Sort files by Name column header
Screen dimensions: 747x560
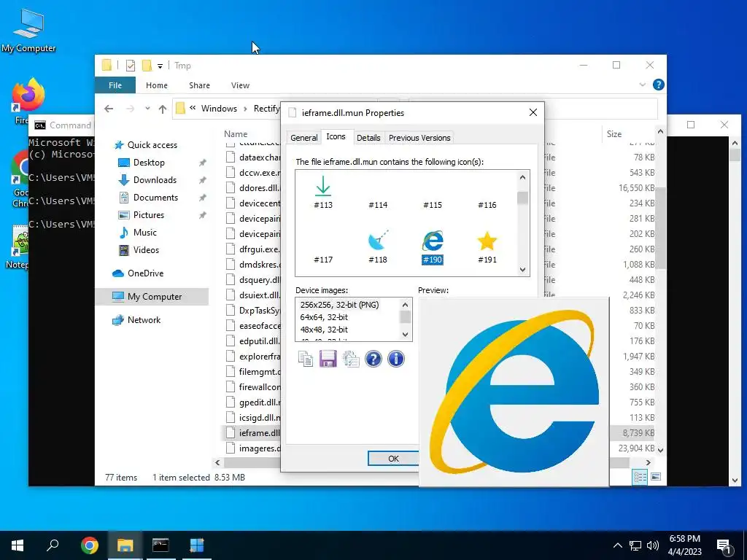236,134
